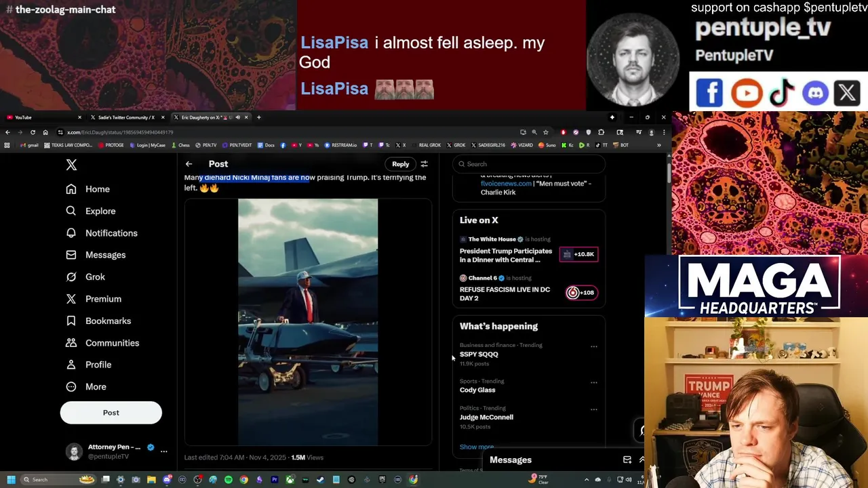868x488 pixels.
Task: Open account menu dots beside Attorney Pen
Action: tap(163, 451)
